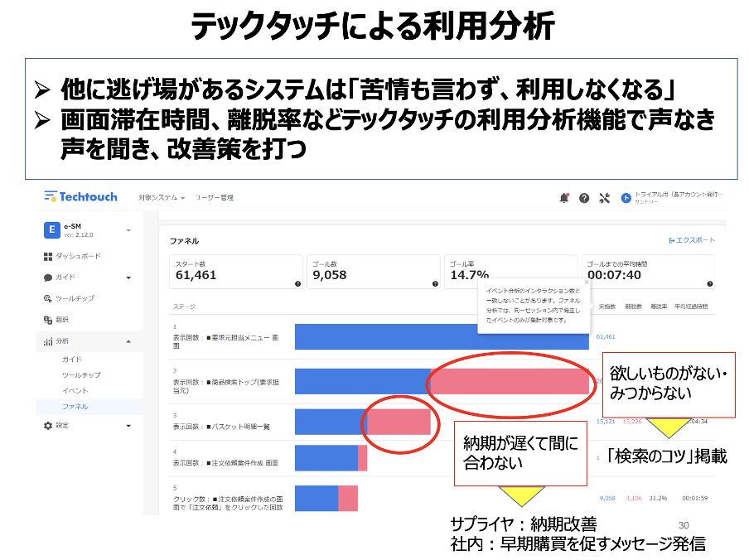Expand the 設定 sidebar section
Image resolution: width=749 pixels, height=560 pixels.
(128, 426)
